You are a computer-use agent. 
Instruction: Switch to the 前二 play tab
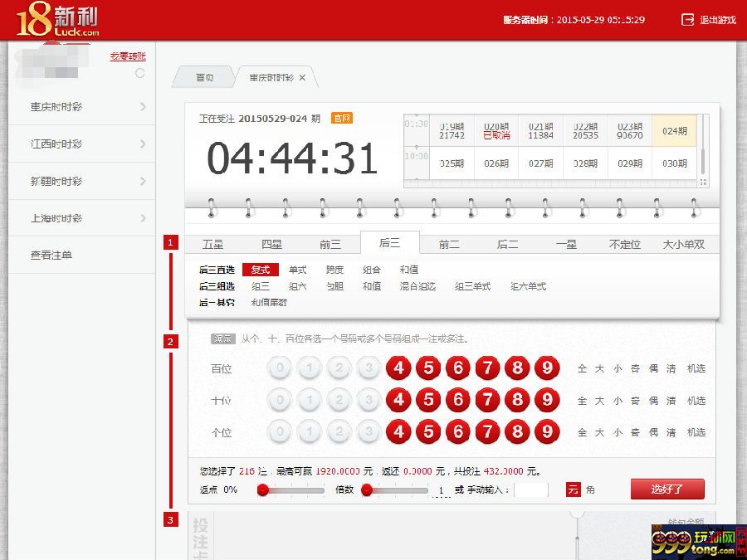coord(449,244)
